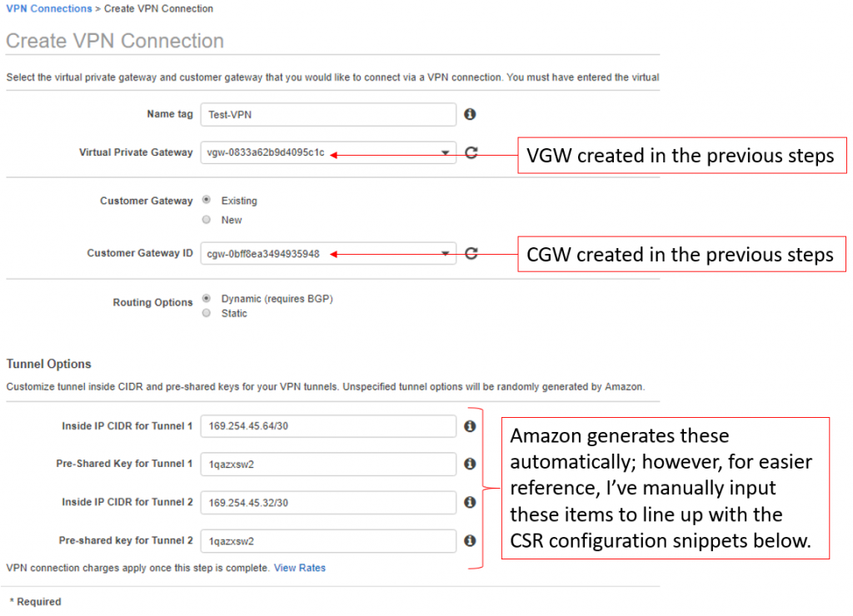Refresh the Virtual Private Gateway list
853x616 pixels.
click(x=471, y=152)
